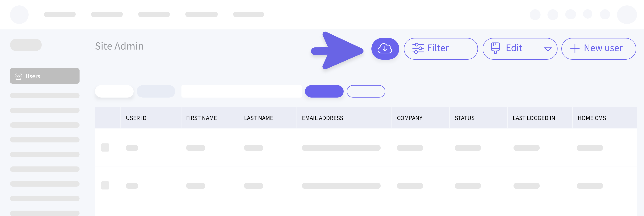This screenshot has height=216, width=644.
Task: Click the FIRST NAME column header
Action: [x=201, y=118]
